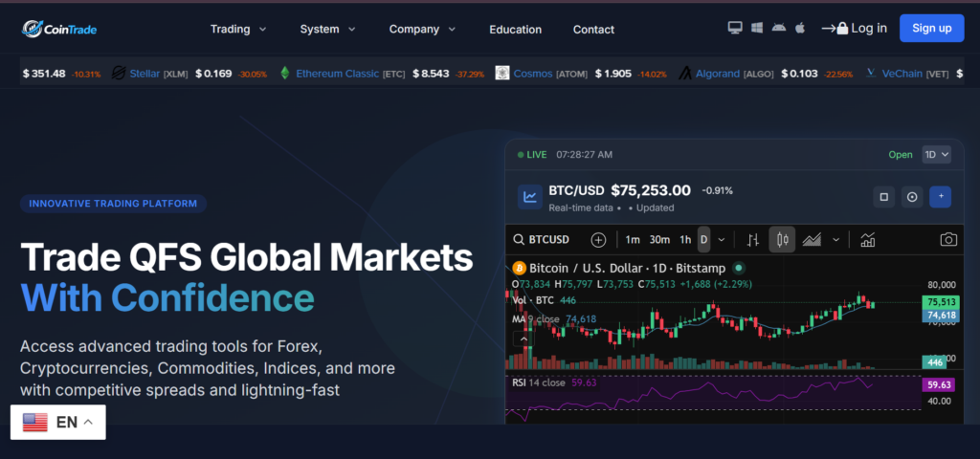Viewport: 980px width, 459px height.
Task: Click the Stellar link in the ticker
Action: pyautogui.click(x=145, y=74)
